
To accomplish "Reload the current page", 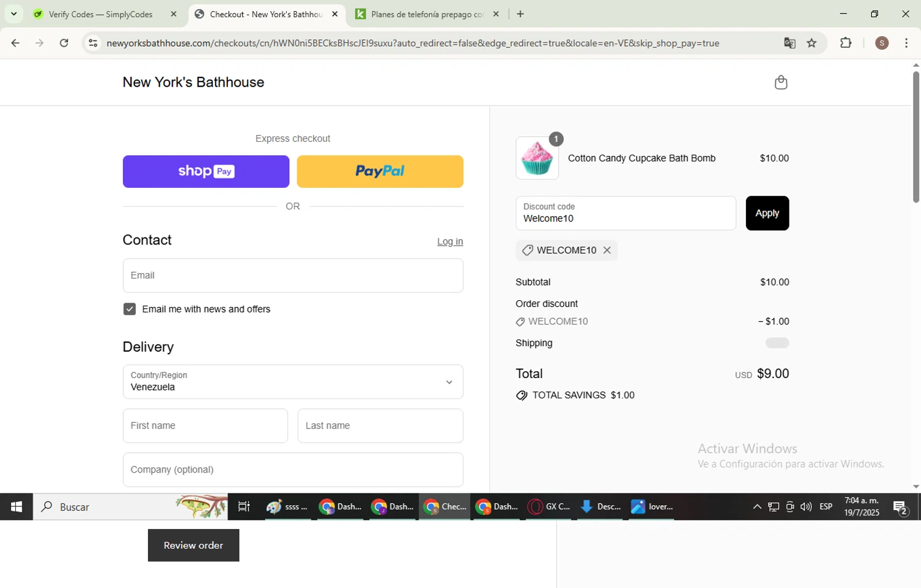I will pos(64,43).
